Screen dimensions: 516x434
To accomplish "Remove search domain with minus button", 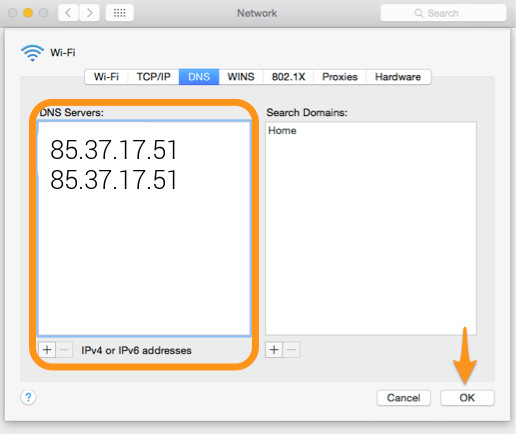I will click(291, 350).
